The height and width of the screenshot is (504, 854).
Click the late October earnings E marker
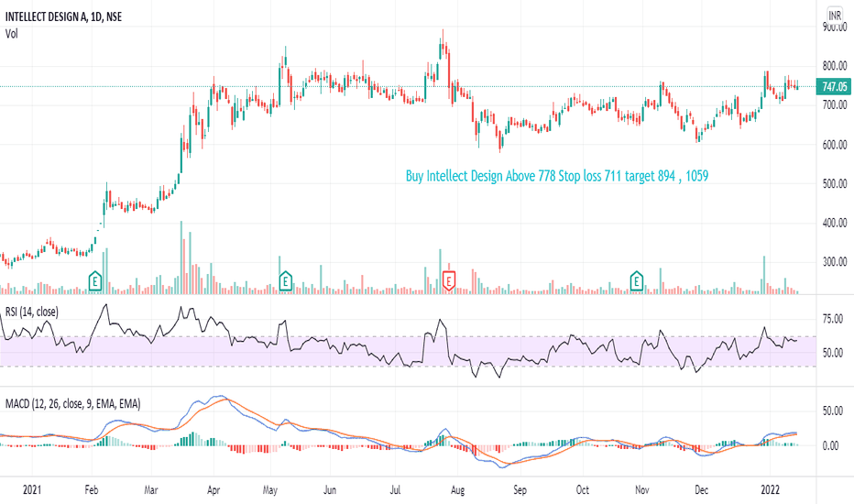(636, 281)
